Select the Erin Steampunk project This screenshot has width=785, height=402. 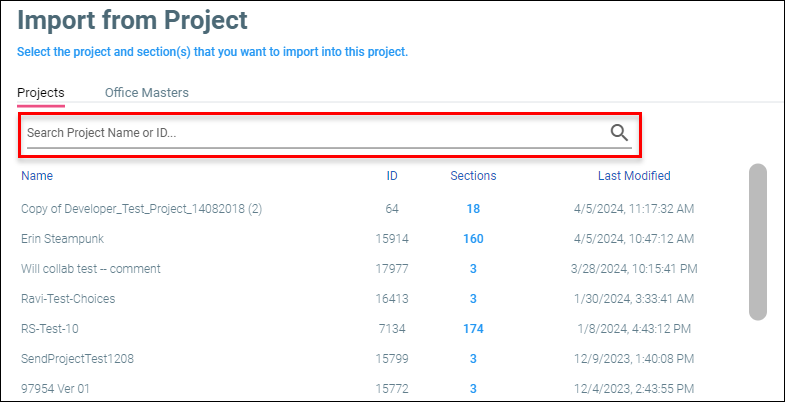pyautogui.click(x=63, y=239)
